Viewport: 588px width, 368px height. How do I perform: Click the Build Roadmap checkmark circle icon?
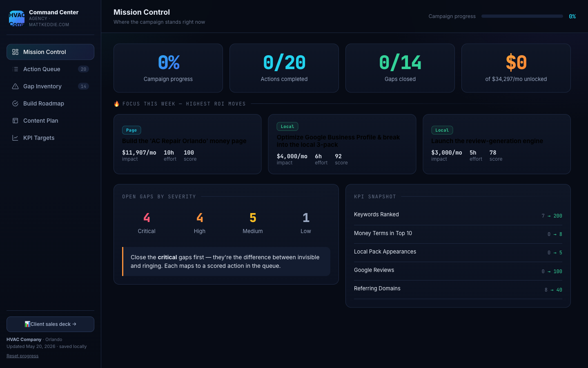click(x=15, y=103)
